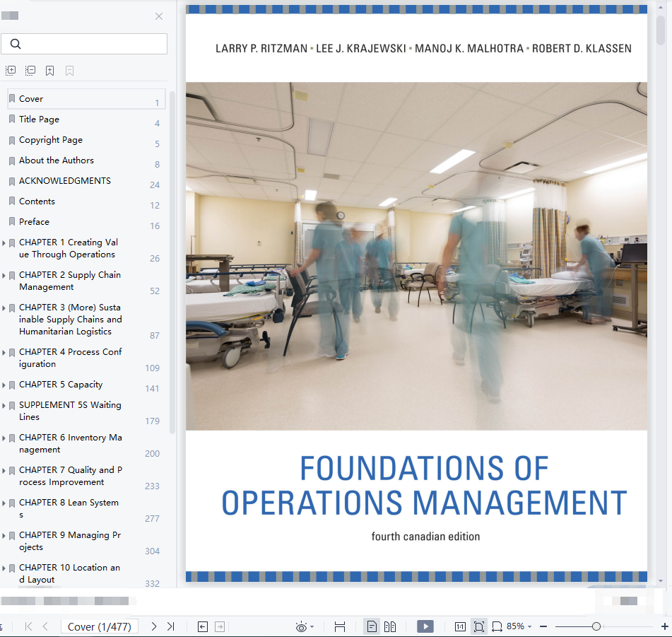Click the magnifier search icon
This screenshot has height=637, width=672.
[x=16, y=44]
